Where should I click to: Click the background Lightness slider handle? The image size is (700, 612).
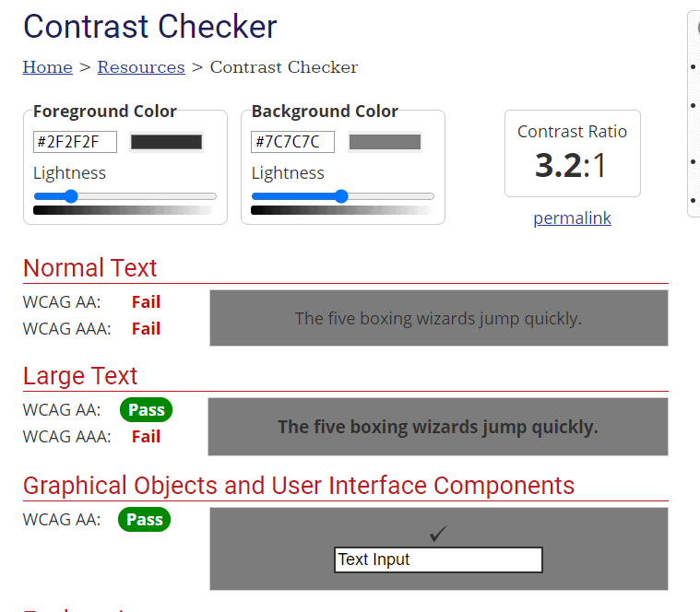341,196
